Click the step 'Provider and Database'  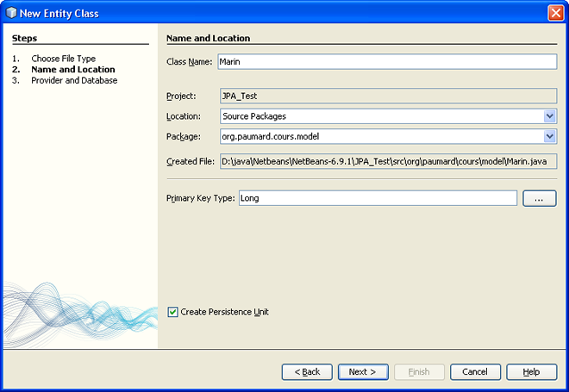[74, 80]
